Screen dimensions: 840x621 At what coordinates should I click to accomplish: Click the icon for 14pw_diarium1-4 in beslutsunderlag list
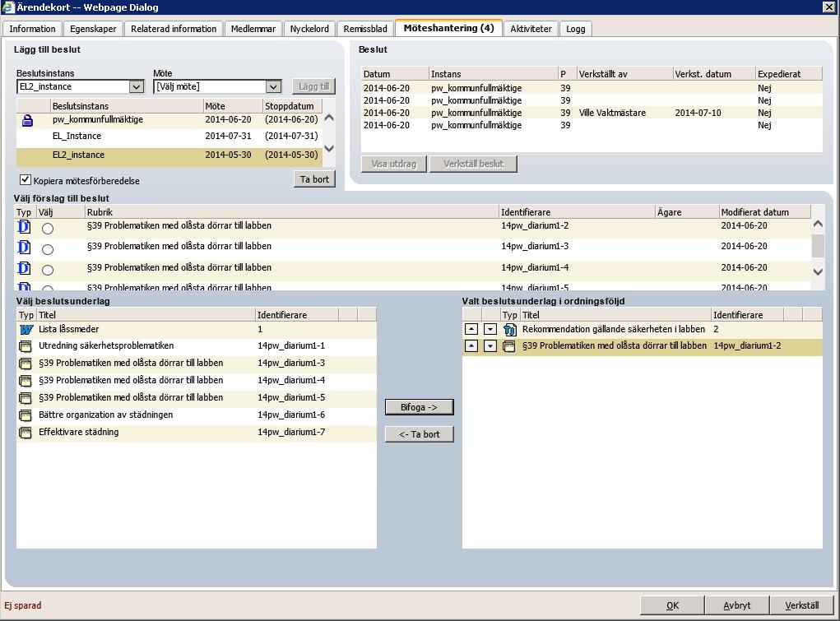(x=26, y=381)
